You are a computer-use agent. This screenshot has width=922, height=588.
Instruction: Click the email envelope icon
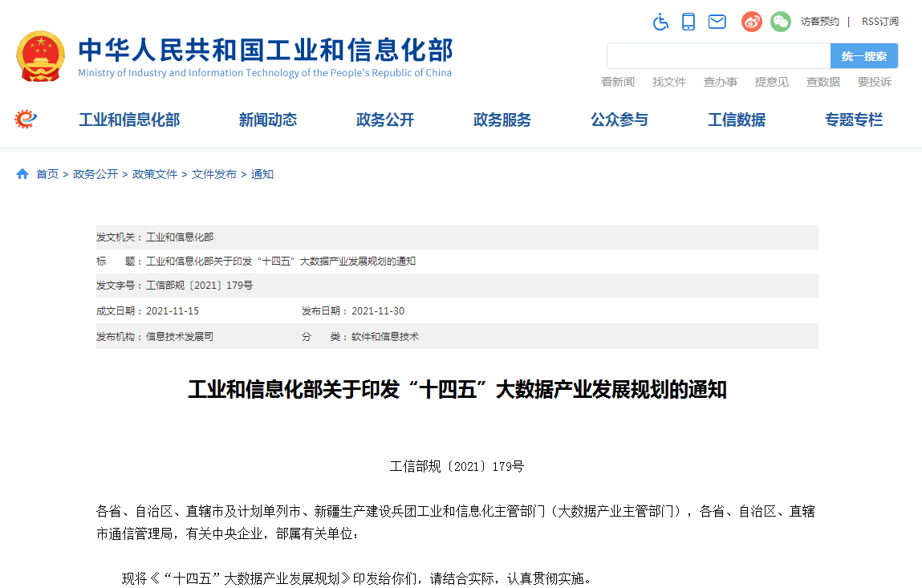717,22
